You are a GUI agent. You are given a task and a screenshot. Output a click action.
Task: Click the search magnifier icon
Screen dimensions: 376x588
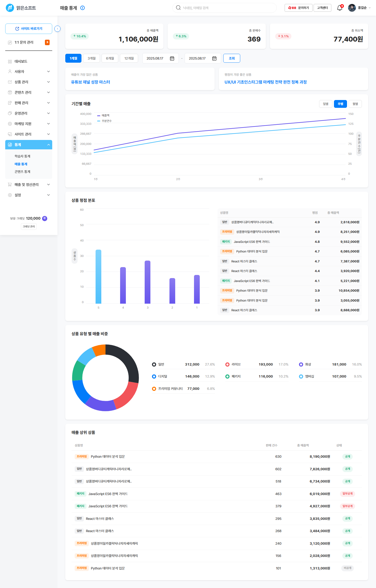[178, 8]
